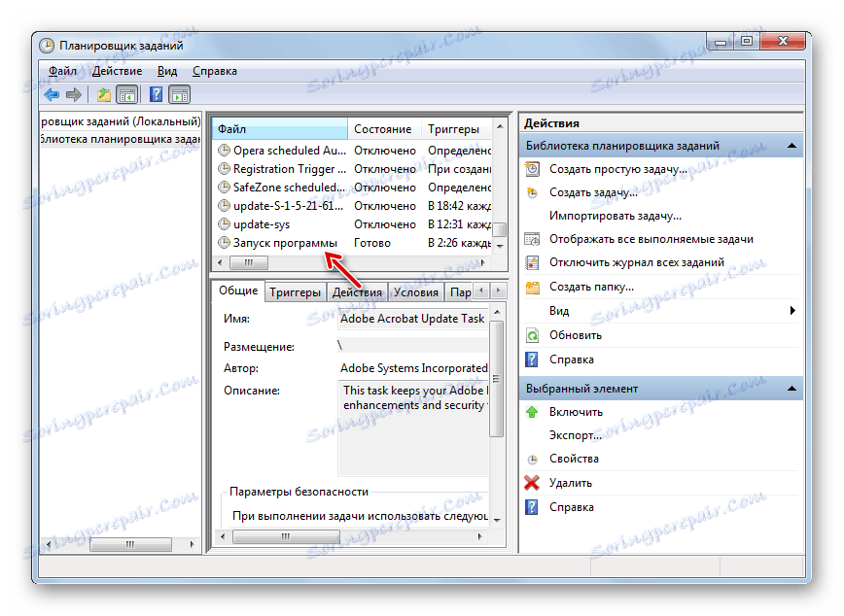Click the forward arrow toolbar icon
Screen dimensions: 844x616
74,95
